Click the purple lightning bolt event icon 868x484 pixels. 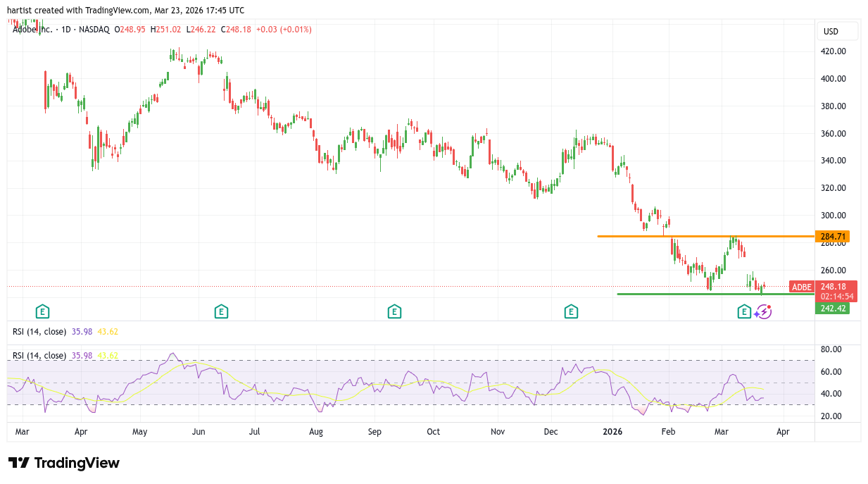(763, 311)
